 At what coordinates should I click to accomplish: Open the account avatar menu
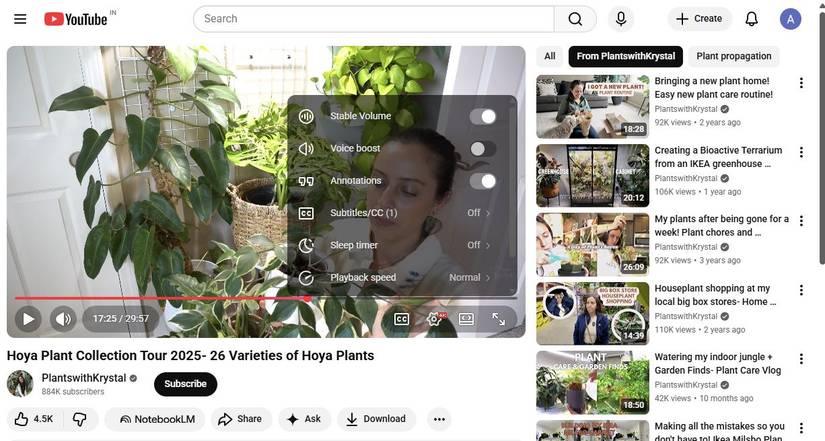tap(790, 19)
